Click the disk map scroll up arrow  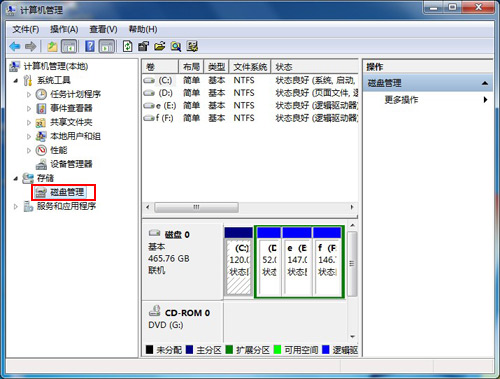point(352,226)
